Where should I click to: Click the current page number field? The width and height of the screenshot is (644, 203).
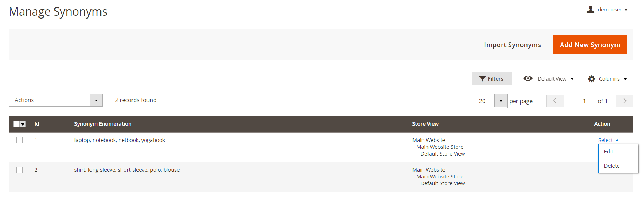click(x=584, y=101)
